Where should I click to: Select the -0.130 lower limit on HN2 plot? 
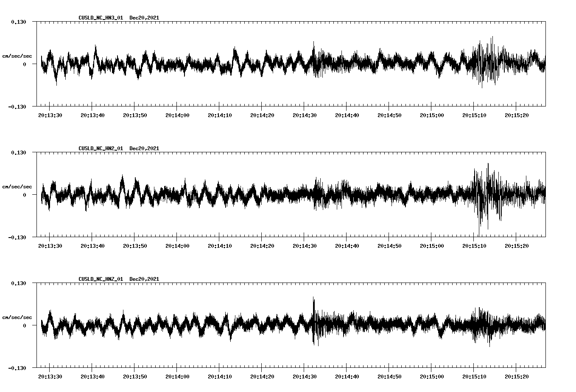click(x=17, y=237)
